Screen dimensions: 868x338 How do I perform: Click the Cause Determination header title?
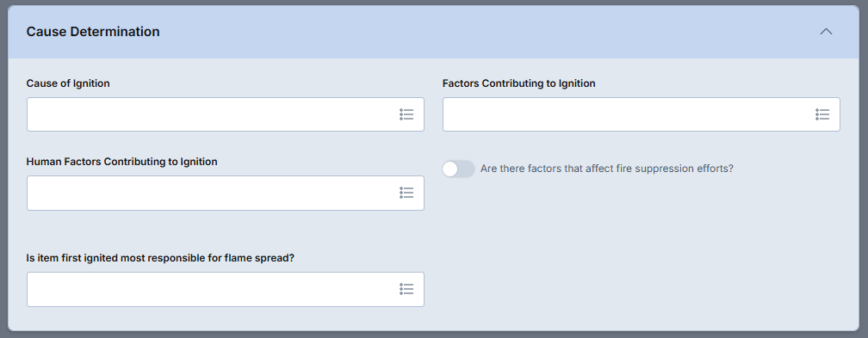93,32
